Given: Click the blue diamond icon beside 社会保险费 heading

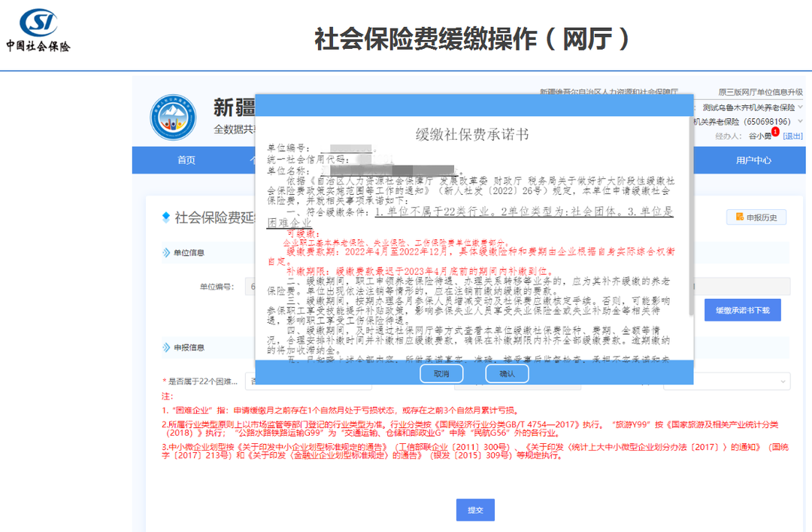Looking at the screenshot, I should [x=165, y=217].
